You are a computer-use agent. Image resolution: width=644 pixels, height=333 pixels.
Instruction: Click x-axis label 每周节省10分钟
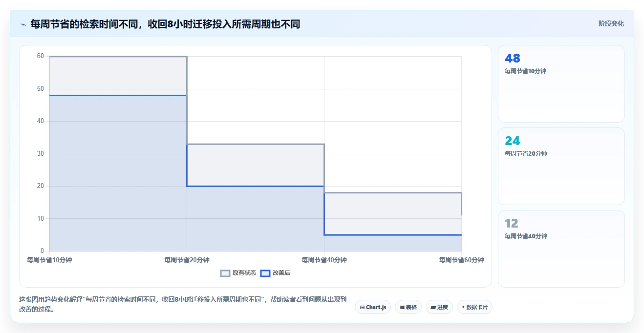[49, 260]
